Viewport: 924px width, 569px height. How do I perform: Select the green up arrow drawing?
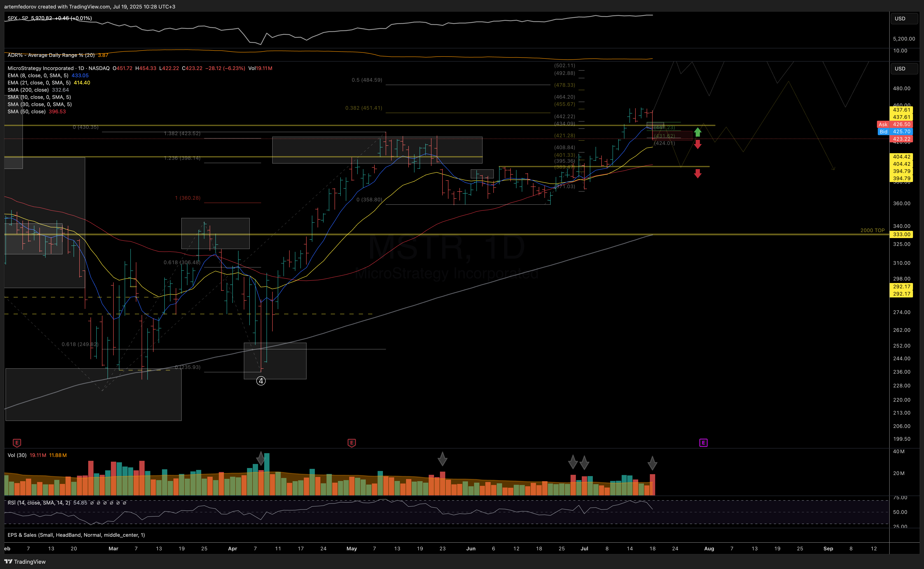pos(698,132)
